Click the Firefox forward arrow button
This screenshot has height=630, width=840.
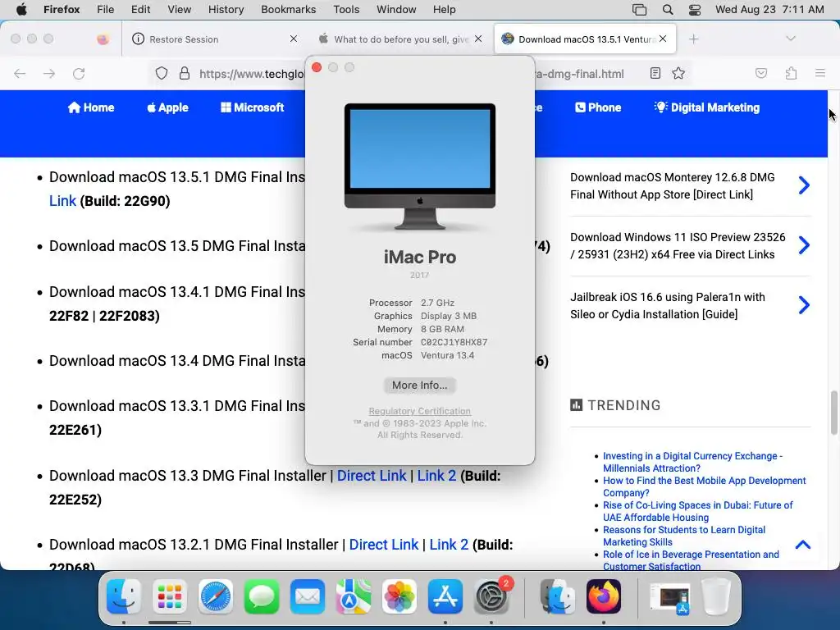tap(49, 73)
